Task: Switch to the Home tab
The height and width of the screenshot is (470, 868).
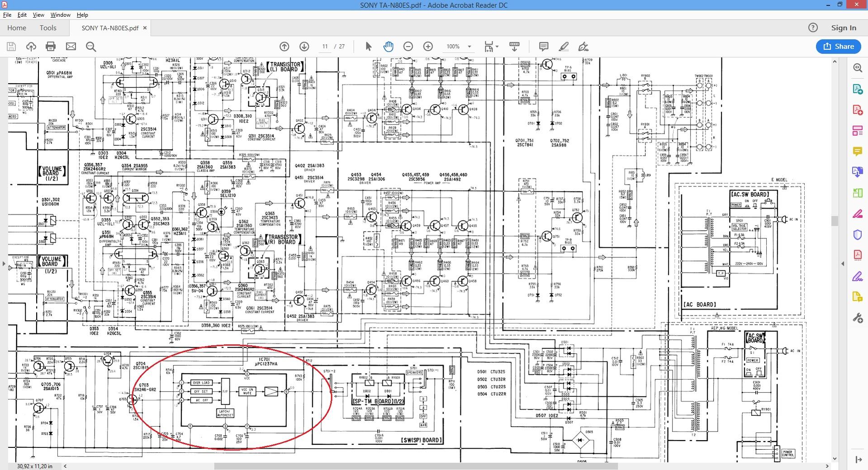Action: 17,28
